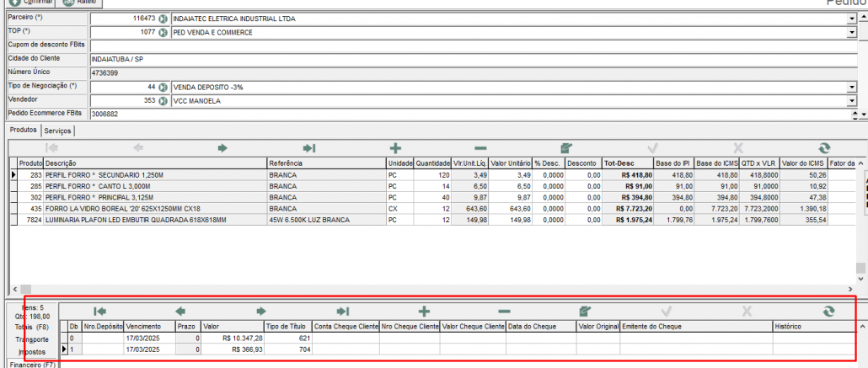Jump to the first financial record
The image size is (868, 368).
pos(100,311)
